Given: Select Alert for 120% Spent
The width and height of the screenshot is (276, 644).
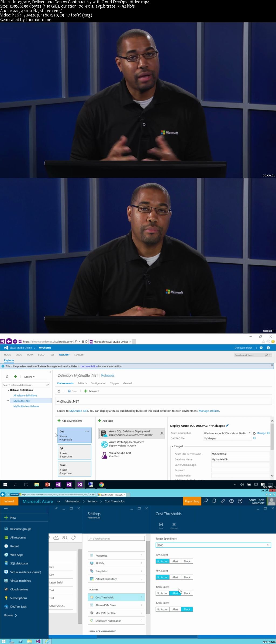Looking at the screenshot, I should click(x=175, y=609).
